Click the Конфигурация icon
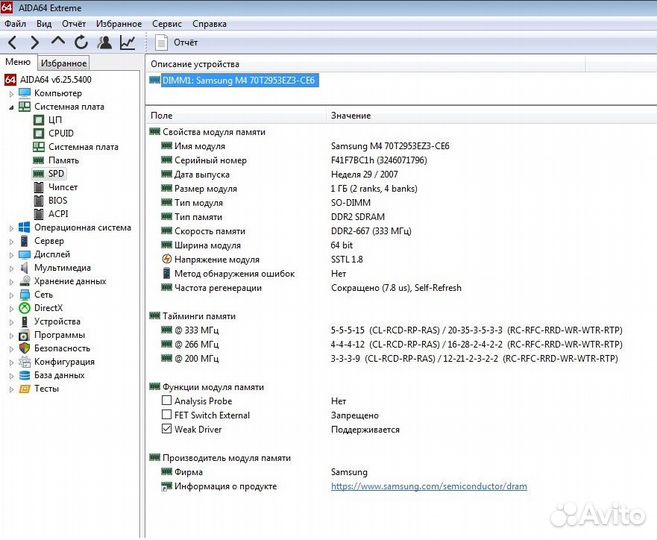The height and width of the screenshot is (540, 657). (25, 362)
